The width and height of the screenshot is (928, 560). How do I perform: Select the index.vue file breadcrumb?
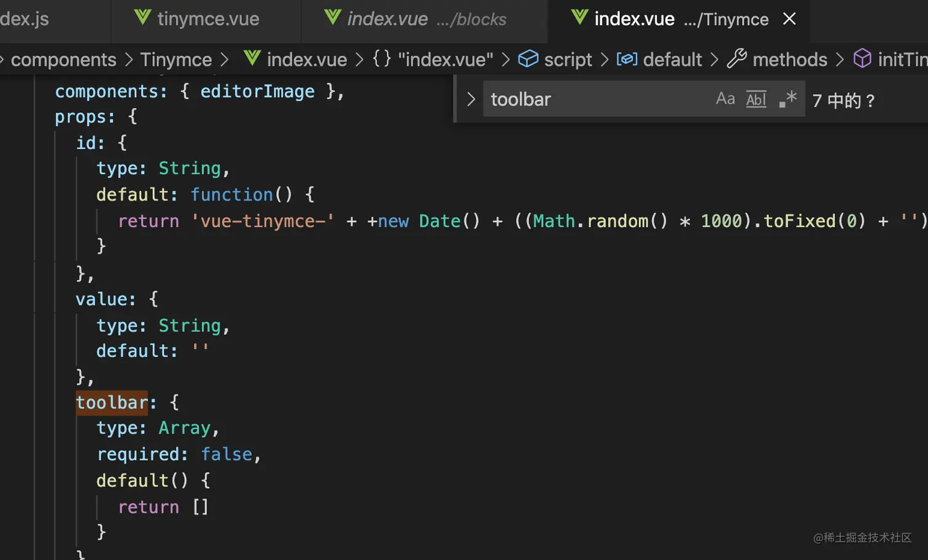pos(307,59)
